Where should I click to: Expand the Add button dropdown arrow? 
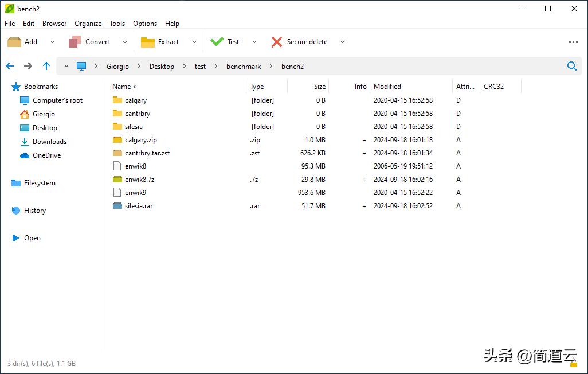tap(53, 42)
